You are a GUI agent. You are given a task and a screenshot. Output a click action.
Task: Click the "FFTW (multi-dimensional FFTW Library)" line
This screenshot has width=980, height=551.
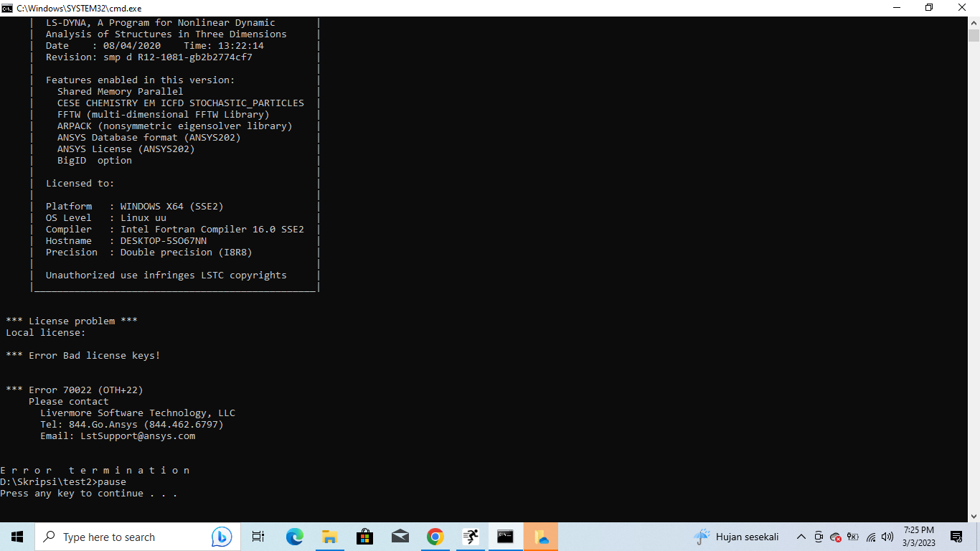point(164,114)
